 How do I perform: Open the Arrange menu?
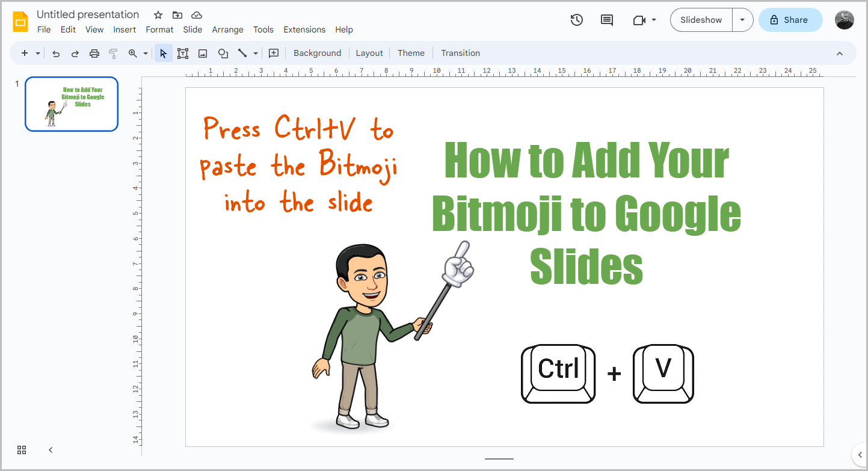coord(228,29)
